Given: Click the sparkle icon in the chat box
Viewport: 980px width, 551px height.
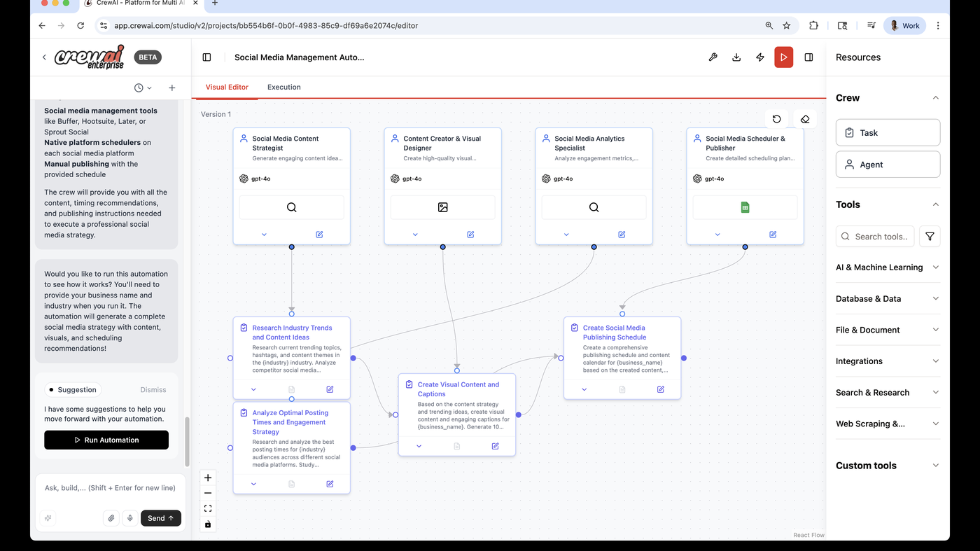Looking at the screenshot, I should [48, 518].
